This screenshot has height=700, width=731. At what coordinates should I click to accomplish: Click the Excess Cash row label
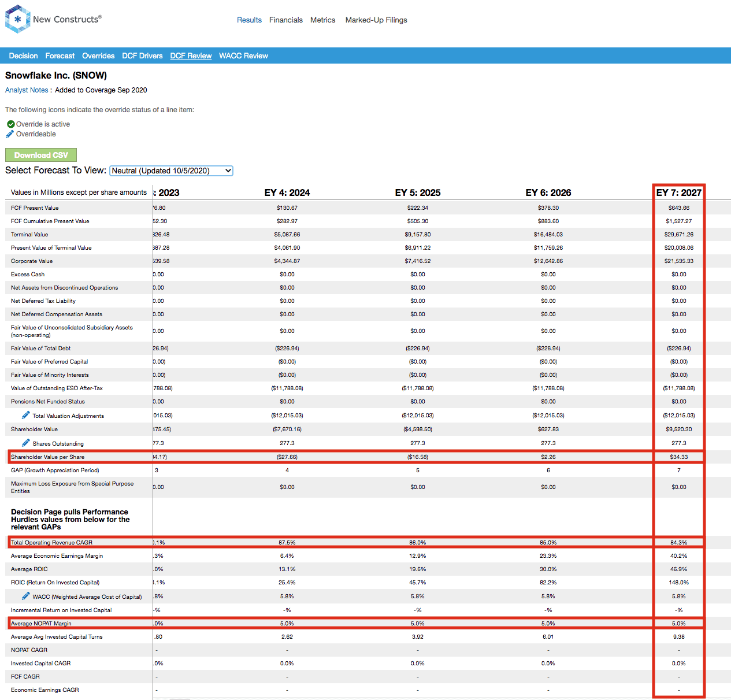pos(28,275)
